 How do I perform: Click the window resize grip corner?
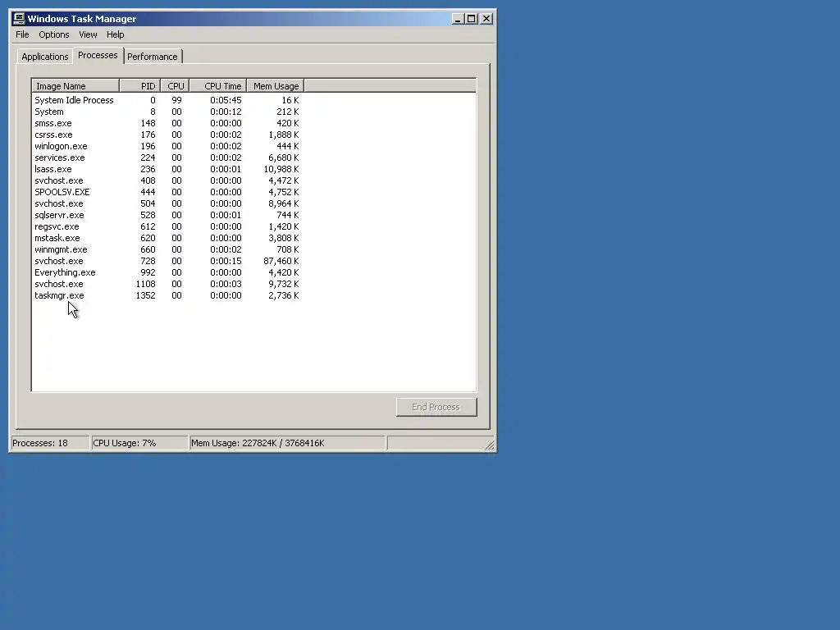(490, 445)
